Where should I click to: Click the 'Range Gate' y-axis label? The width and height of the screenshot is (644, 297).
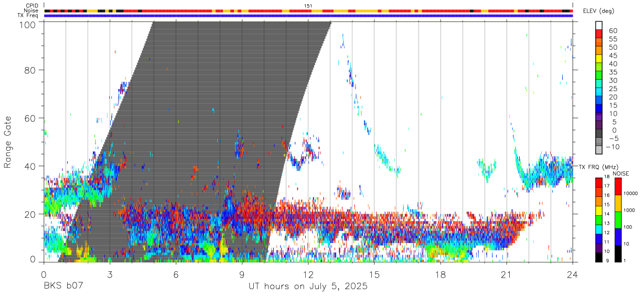(x=8, y=142)
